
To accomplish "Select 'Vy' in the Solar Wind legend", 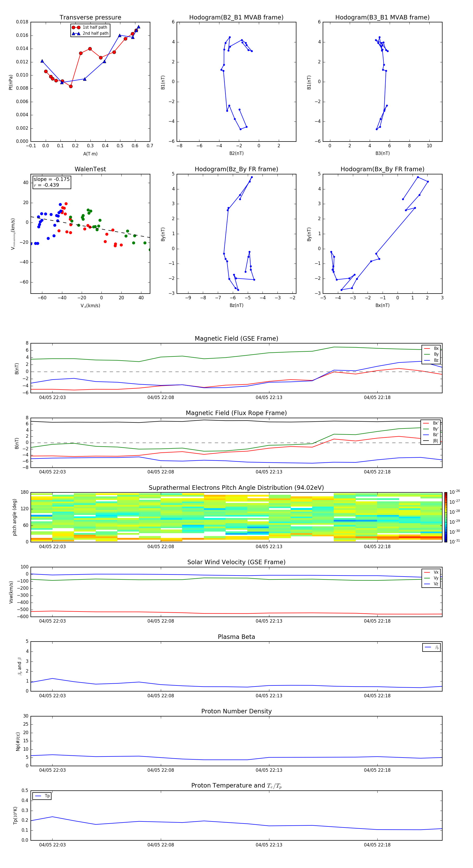I will [x=431, y=578].
